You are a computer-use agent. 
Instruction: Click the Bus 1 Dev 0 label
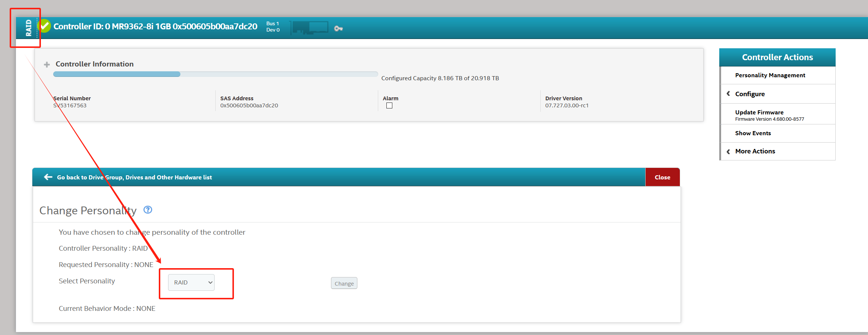[273, 27]
